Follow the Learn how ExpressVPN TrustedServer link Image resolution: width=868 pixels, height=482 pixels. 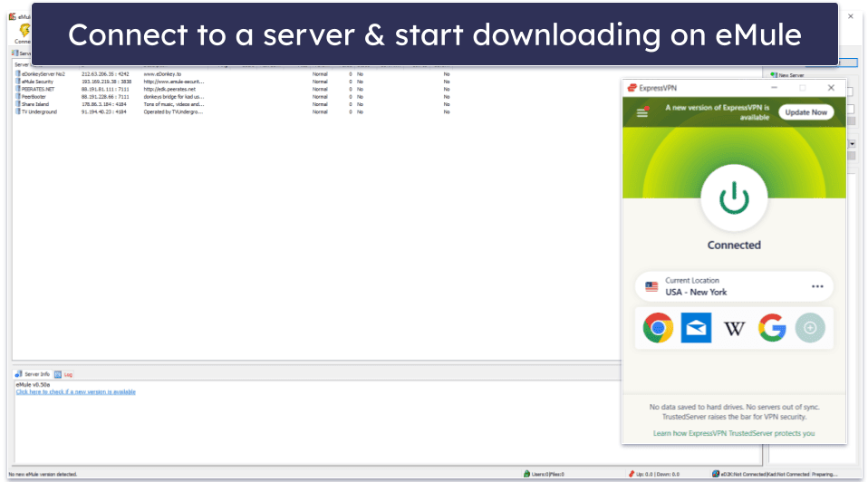[733, 433]
